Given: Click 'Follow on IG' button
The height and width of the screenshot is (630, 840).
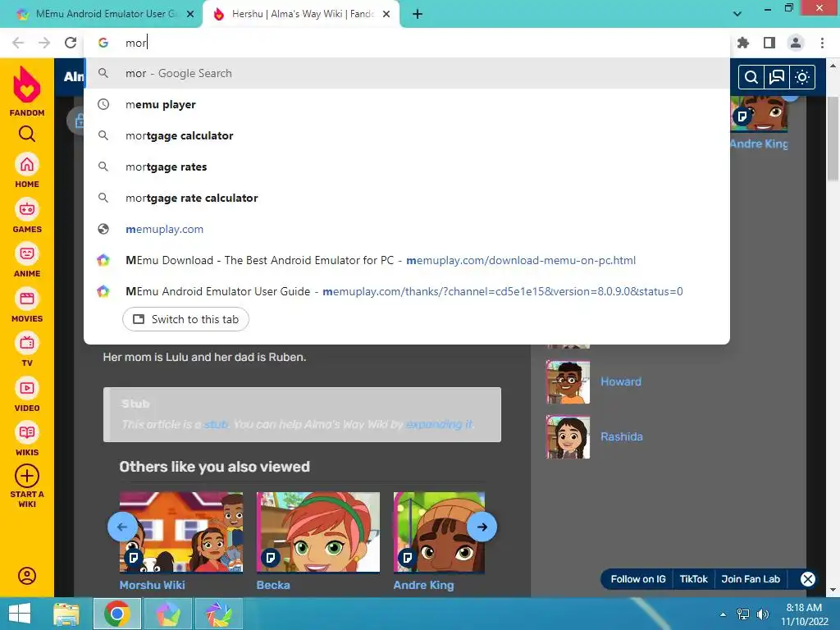Looking at the screenshot, I should click(x=638, y=579).
